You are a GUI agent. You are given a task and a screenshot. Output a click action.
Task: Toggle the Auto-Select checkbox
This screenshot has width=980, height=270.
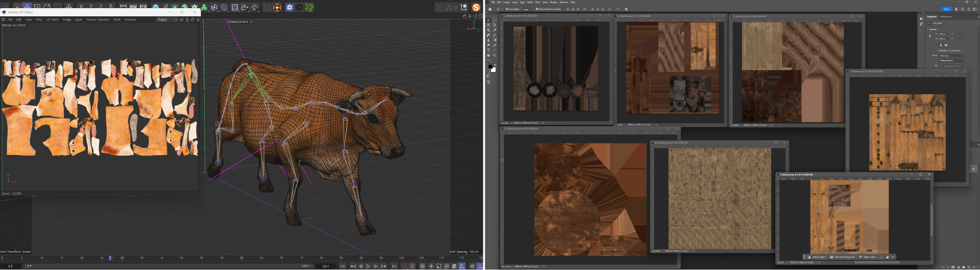pos(507,9)
